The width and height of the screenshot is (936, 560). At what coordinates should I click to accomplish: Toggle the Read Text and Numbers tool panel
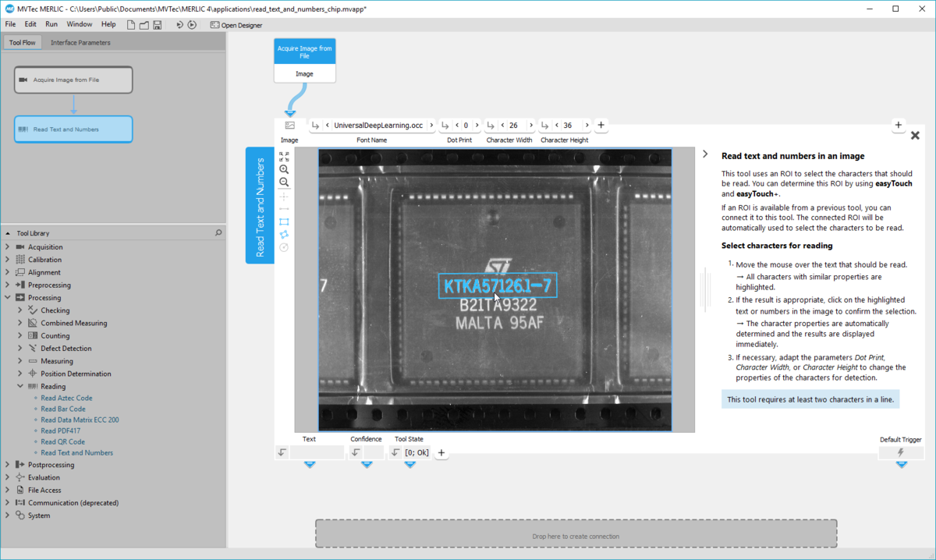[x=260, y=205]
